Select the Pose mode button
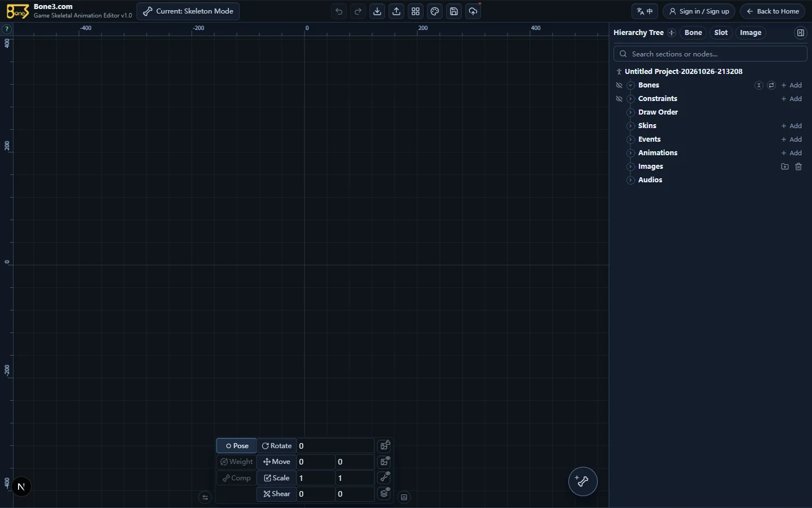Image resolution: width=812 pixels, height=508 pixels. click(237, 446)
